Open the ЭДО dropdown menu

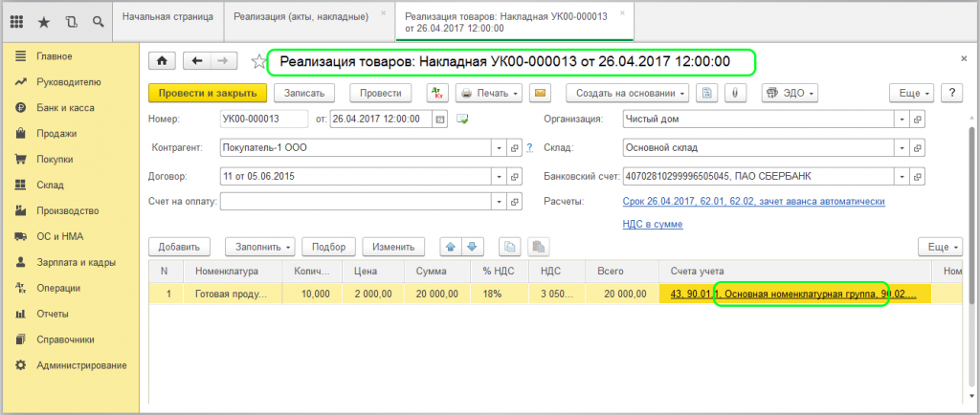tap(790, 93)
